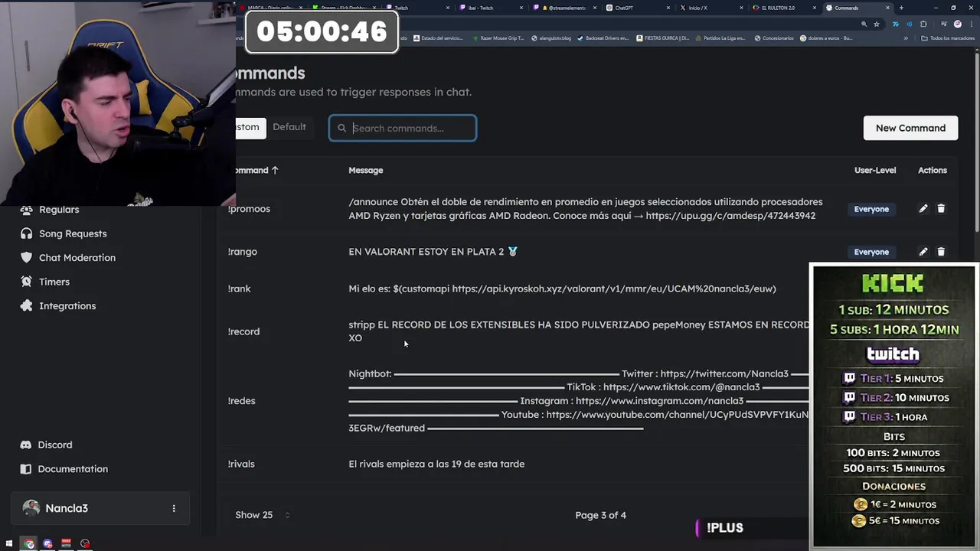Image resolution: width=980 pixels, height=551 pixels.
Task: Click the Everyone badge for !rango
Action: click(x=871, y=252)
